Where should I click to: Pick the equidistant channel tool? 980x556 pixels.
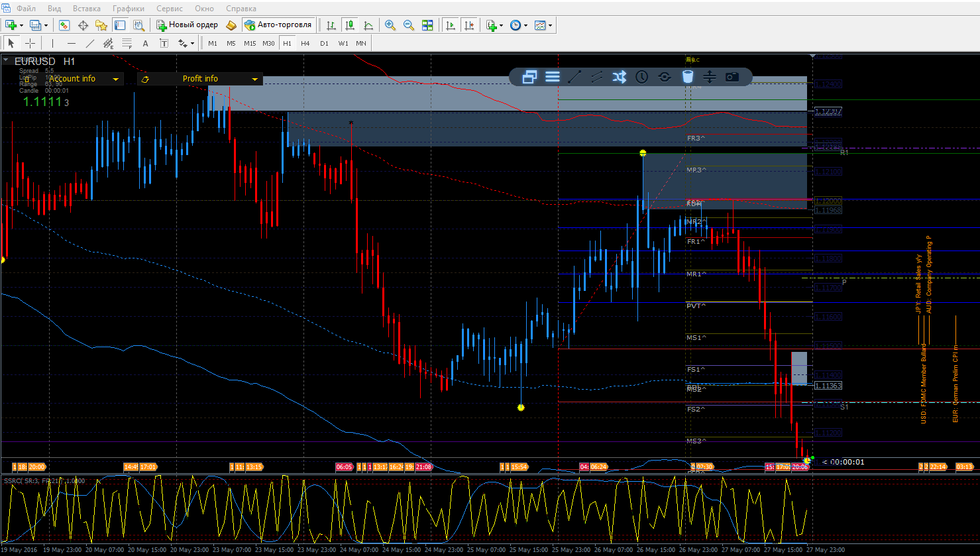(x=109, y=43)
